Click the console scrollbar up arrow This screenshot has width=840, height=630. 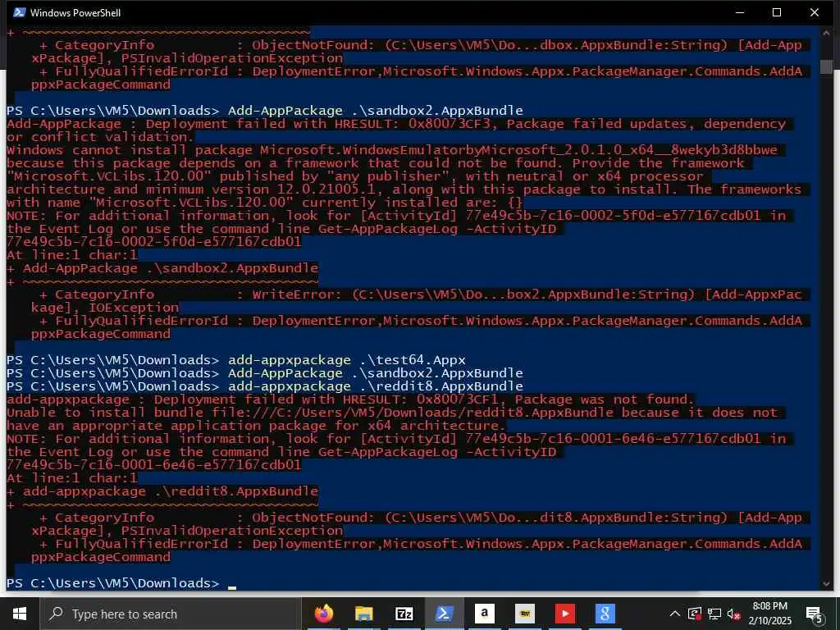point(827,32)
